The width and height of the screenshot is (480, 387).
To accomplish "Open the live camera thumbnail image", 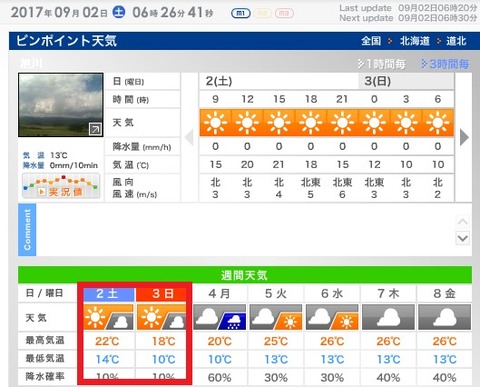I will 61,105.
